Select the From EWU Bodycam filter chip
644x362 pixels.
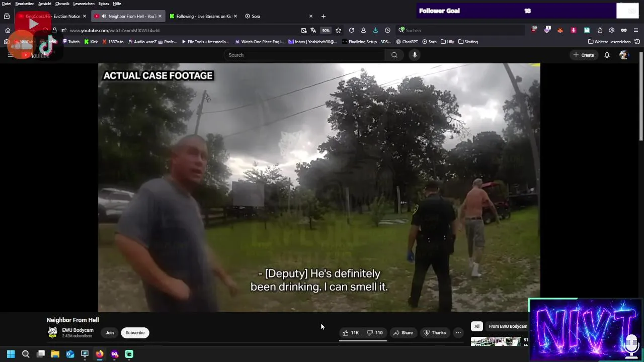coord(507,326)
